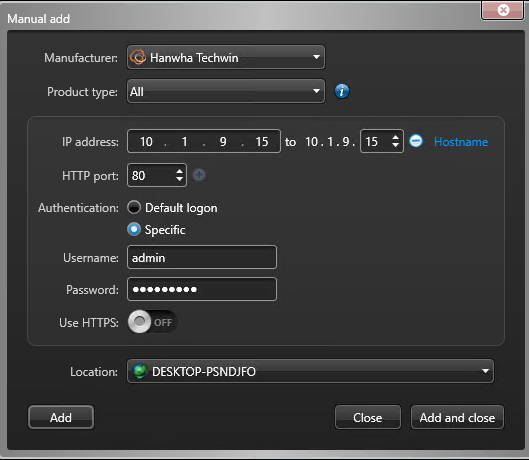Image resolution: width=529 pixels, height=460 pixels.
Task: Open the Manufacturer dropdown
Action: tap(226, 57)
